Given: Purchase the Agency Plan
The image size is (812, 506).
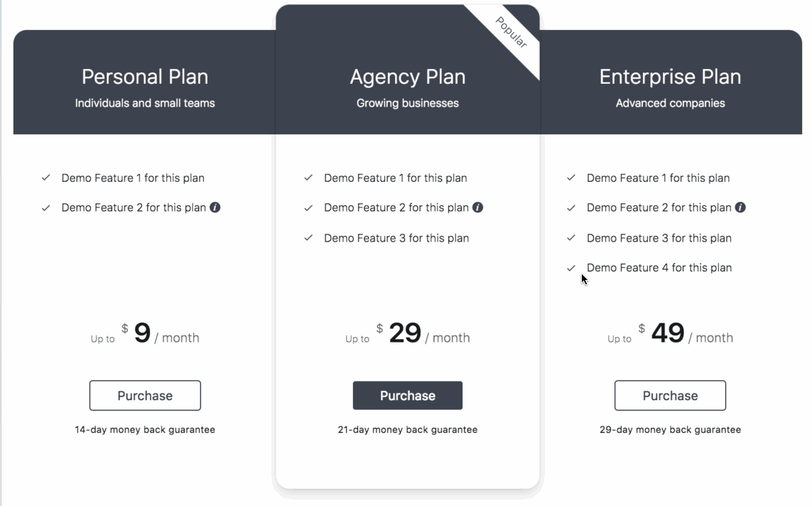Looking at the screenshot, I should coord(408,396).
